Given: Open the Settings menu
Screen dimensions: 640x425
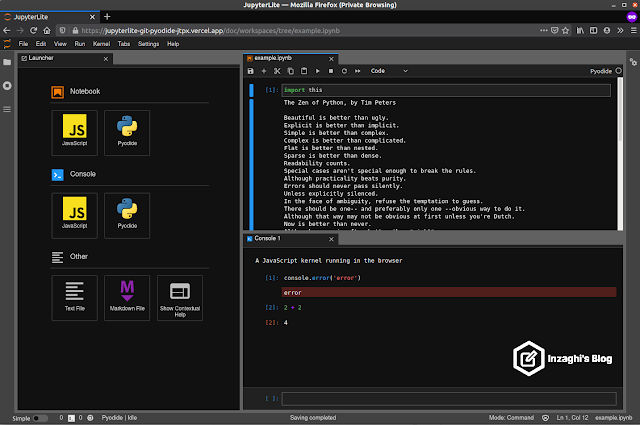Looking at the screenshot, I should [x=148, y=44].
